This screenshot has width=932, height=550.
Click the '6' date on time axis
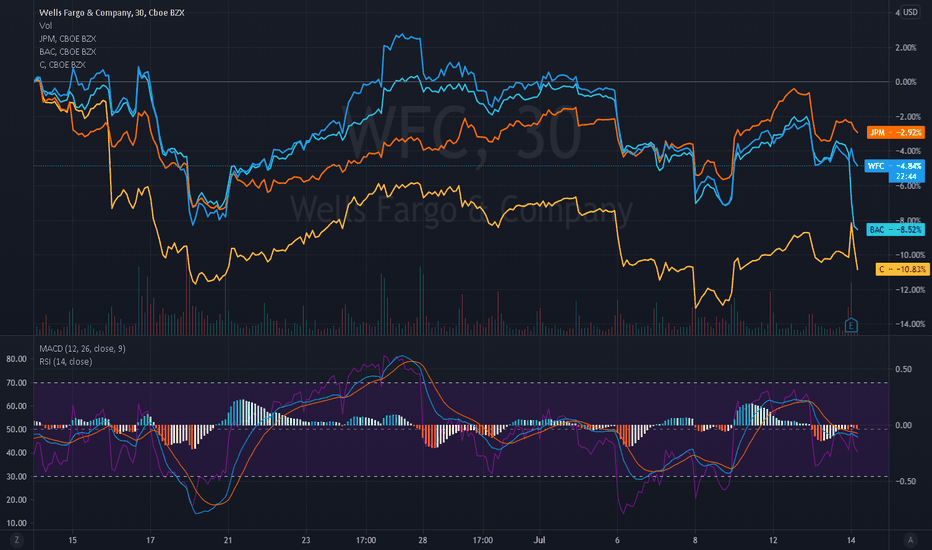tap(617, 540)
